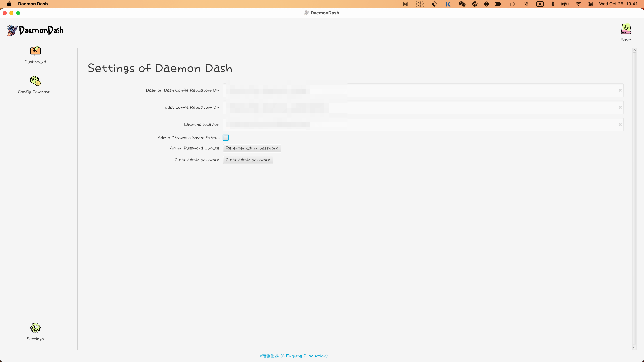Clear the Daemon Dash Config Repository Dir field
Image resolution: width=644 pixels, height=362 pixels.
[x=620, y=90]
